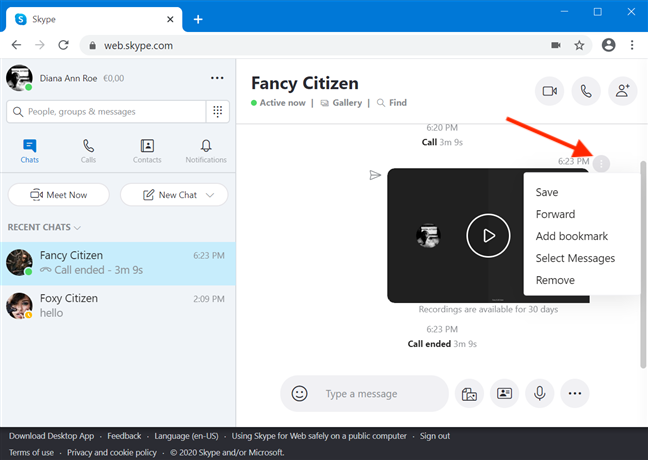Image resolution: width=648 pixels, height=460 pixels.
Task: Record a voice message
Action: [x=539, y=393]
